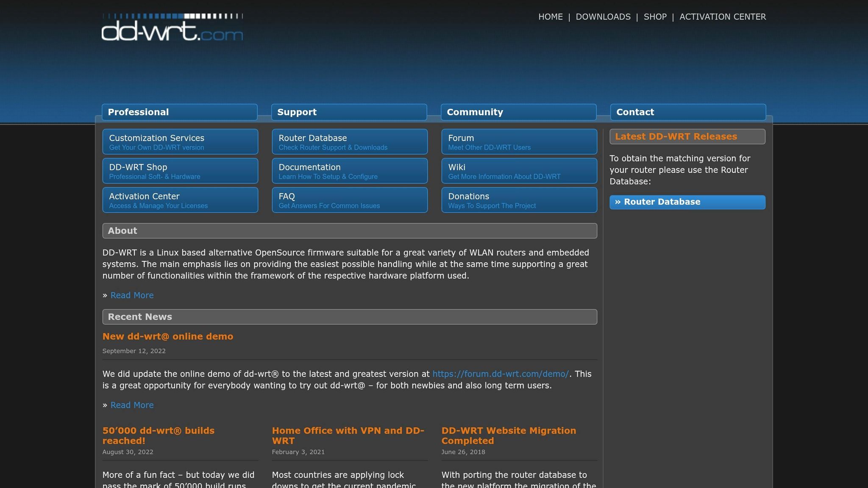Open DOWNLOADS in top navigation

603,17
